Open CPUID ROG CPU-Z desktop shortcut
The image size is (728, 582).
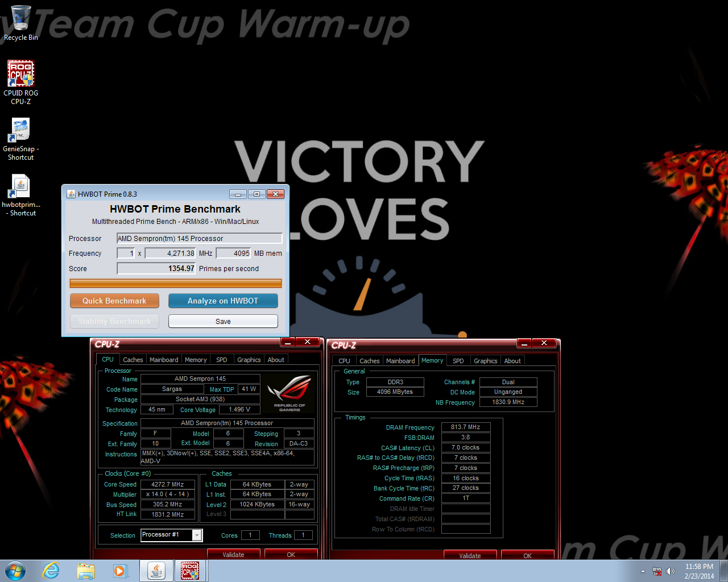pyautogui.click(x=21, y=82)
